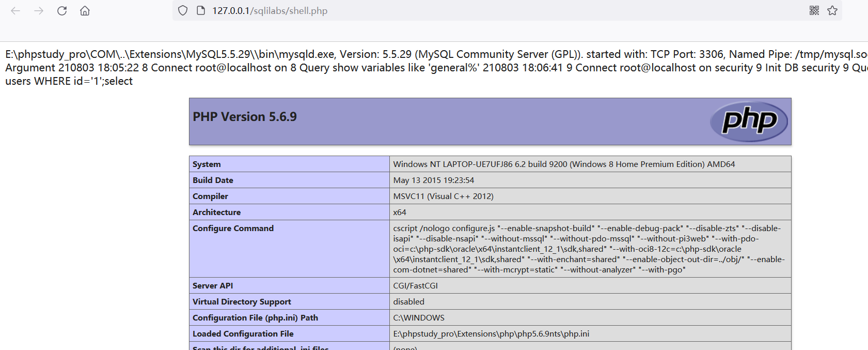868x350 pixels.
Task: Select the MSVC11 (Visual C++ 2012) value
Action: 443,196
